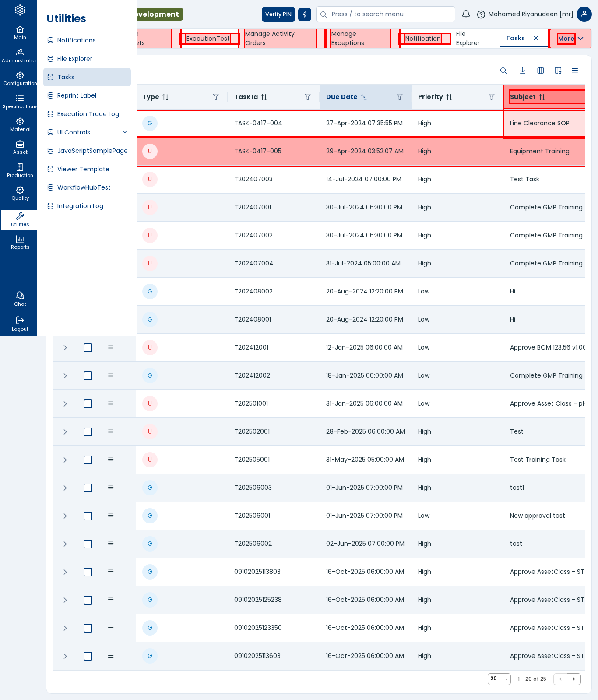Click the download icon in table toolbar
598x700 pixels.
(x=522, y=71)
